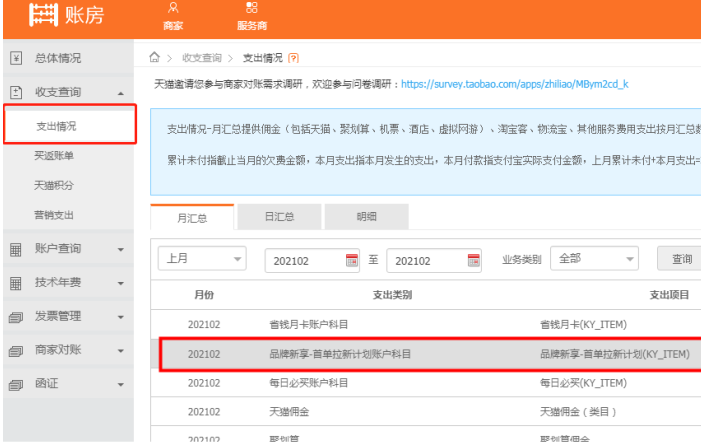The width and height of the screenshot is (701, 444).
Task: Expand the 商家对账 menu arrow
Action: [x=121, y=351]
